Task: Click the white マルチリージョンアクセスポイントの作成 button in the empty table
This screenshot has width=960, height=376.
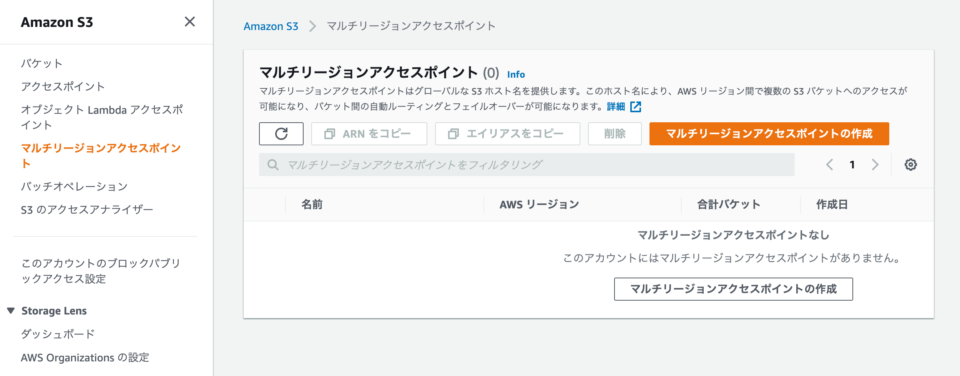Action: pyautogui.click(x=733, y=288)
